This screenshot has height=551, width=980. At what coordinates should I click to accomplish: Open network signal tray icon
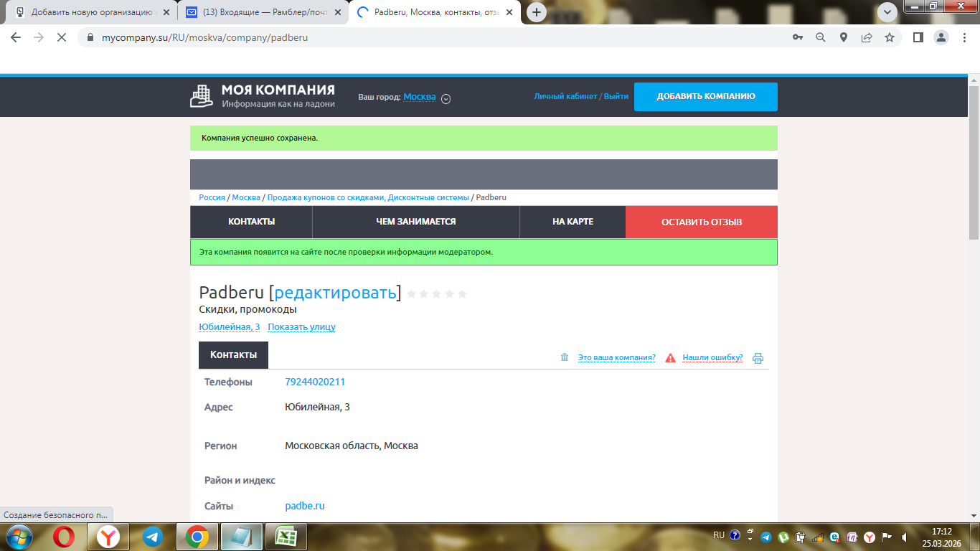click(818, 537)
